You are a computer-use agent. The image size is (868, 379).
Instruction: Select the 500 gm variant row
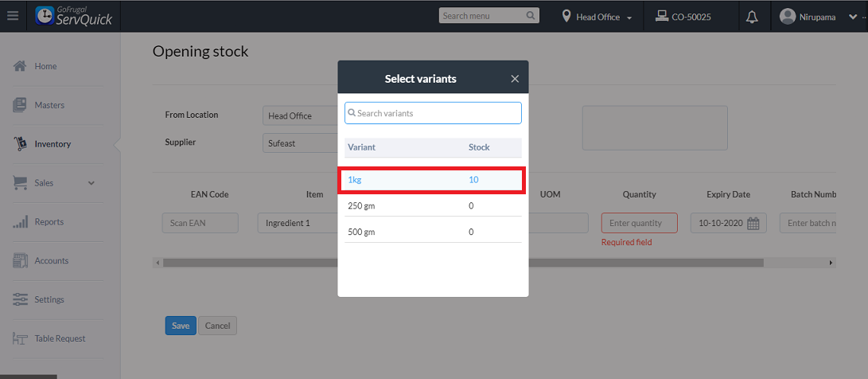point(433,232)
